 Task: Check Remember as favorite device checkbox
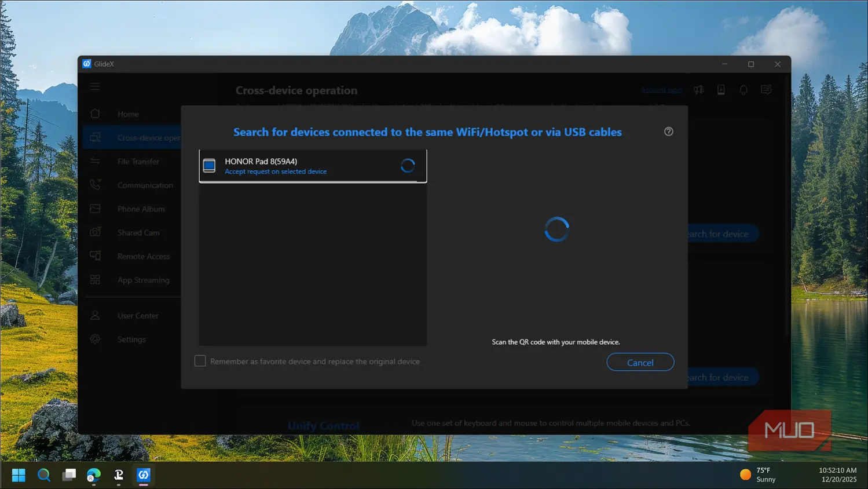point(200,361)
